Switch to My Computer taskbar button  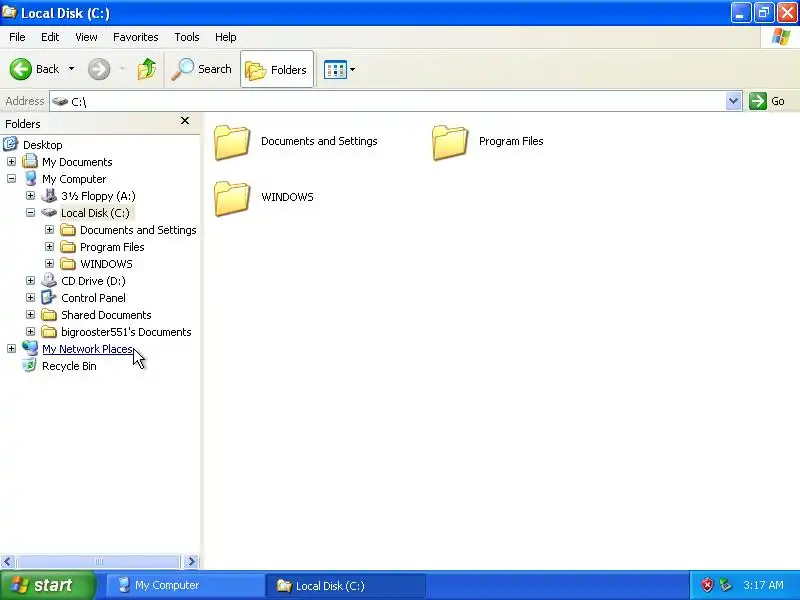pos(184,585)
